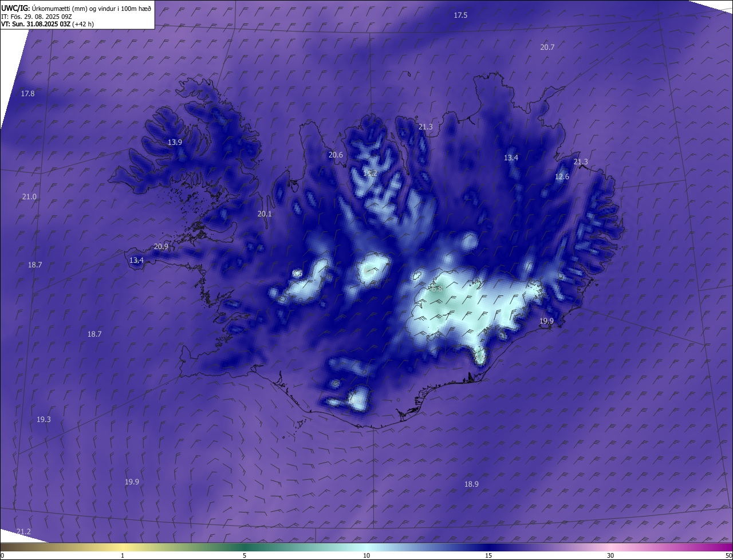Click the 20.9 map value
Screen dimensions: 733x560
(161, 247)
